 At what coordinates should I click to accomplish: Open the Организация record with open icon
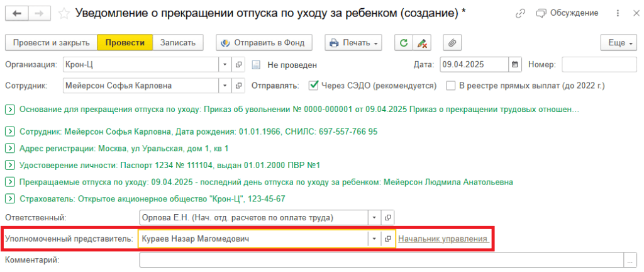pyautogui.click(x=239, y=64)
